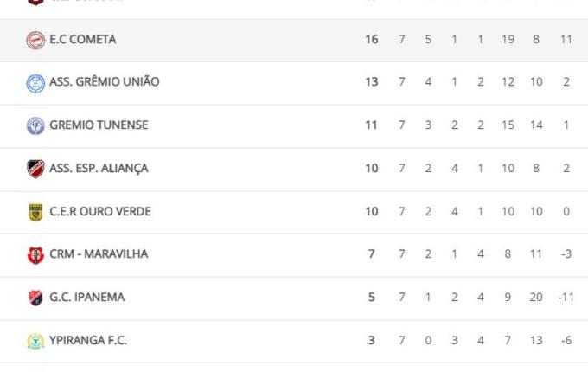Click the Ass. Grêmio União crest icon
Viewport: 588px width, 372px height.
coord(35,83)
